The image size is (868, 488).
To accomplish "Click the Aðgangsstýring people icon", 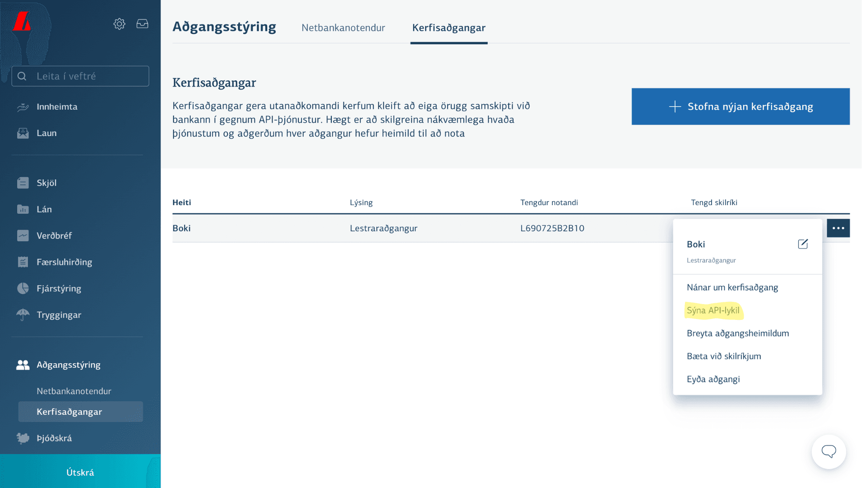I will click(x=23, y=365).
